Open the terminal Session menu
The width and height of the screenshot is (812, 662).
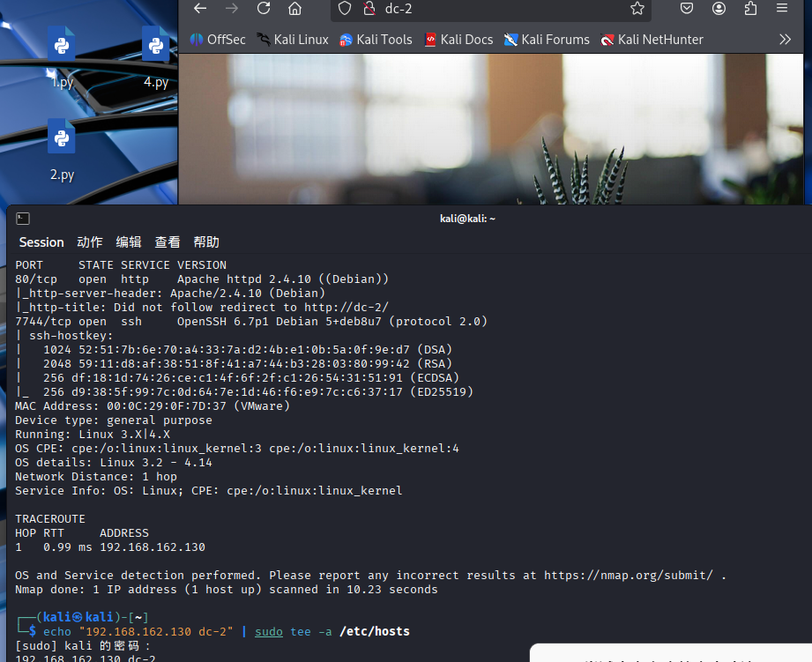41,242
